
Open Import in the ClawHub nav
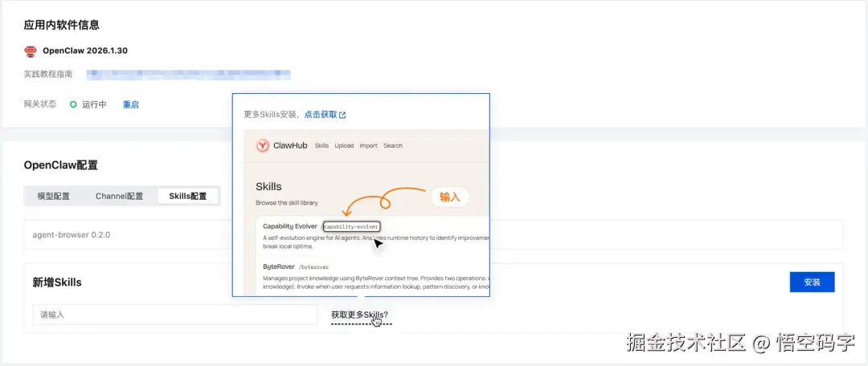(369, 146)
